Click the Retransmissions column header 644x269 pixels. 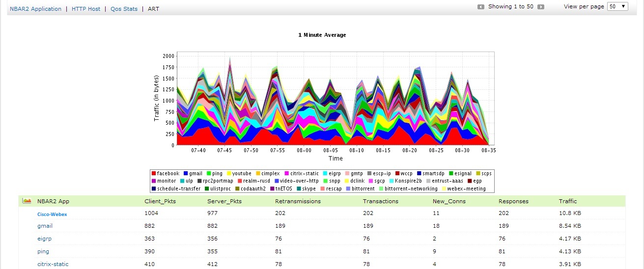pyautogui.click(x=298, y=201)
